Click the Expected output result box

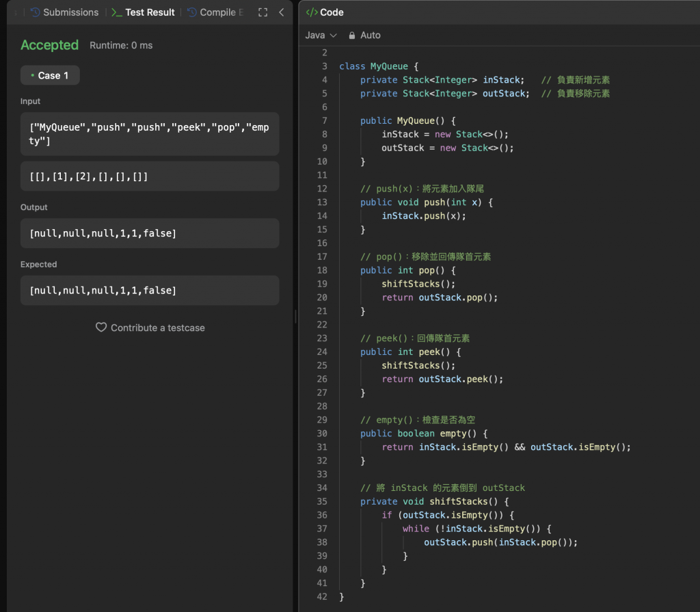[x=150, y=291]
